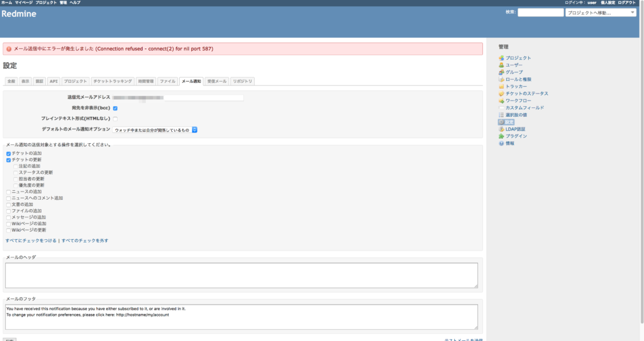The image size is (644, 341).
Task: Open デフォルトのメール通知オプション dropdown
Action: click(155, 130)
